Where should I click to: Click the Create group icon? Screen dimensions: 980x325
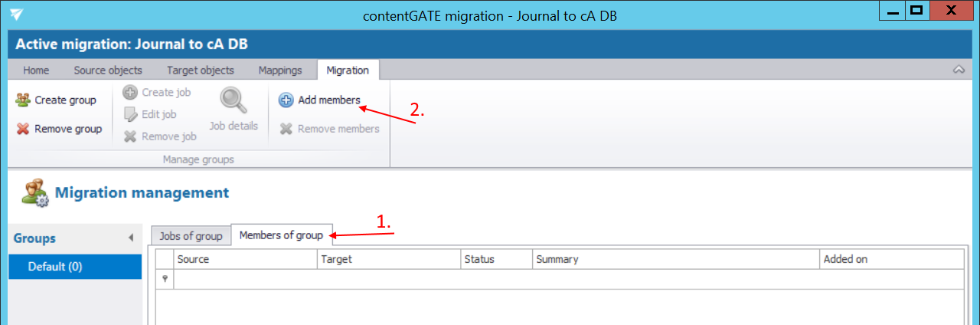(x=23, y=100)
